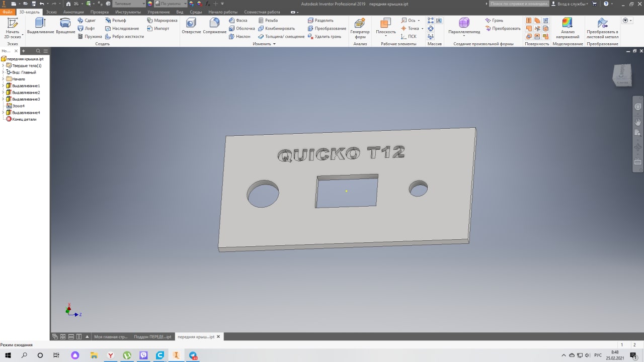This screenshot has height=362, width=644.
Task: Choose the Лофт tool
Action: coord(86,29)
